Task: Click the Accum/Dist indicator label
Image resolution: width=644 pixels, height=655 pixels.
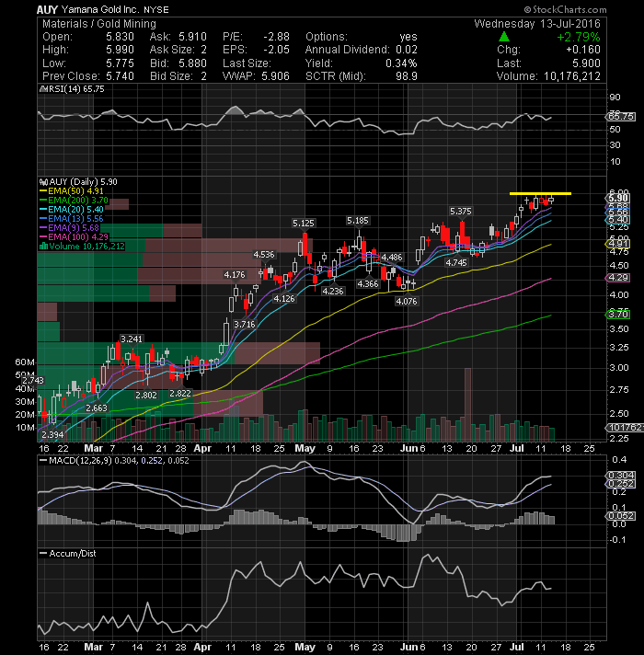Action: tap(73, 553)
